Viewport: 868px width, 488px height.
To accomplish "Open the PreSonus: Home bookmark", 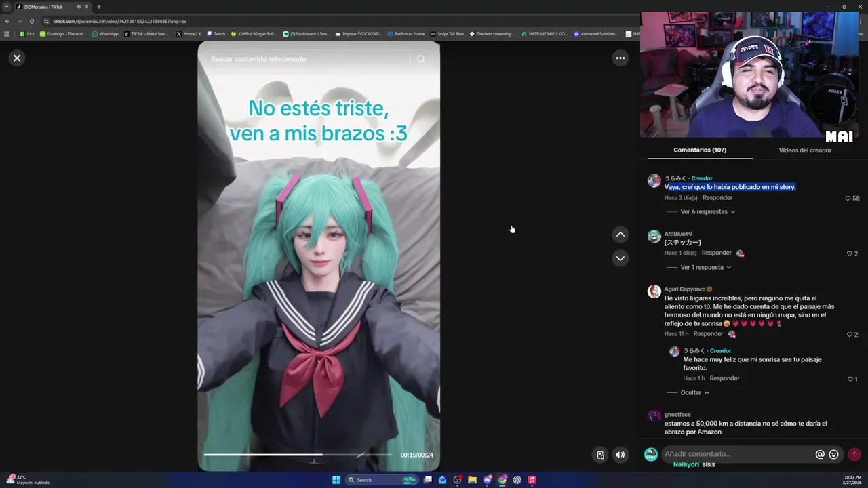I will [x=406, y=34].
